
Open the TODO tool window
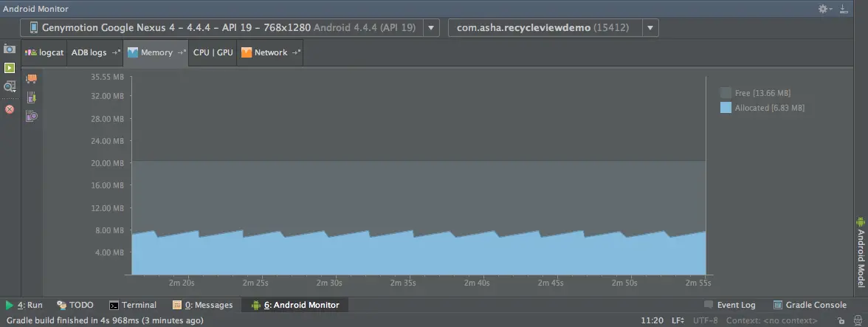(x=75, y=305)
